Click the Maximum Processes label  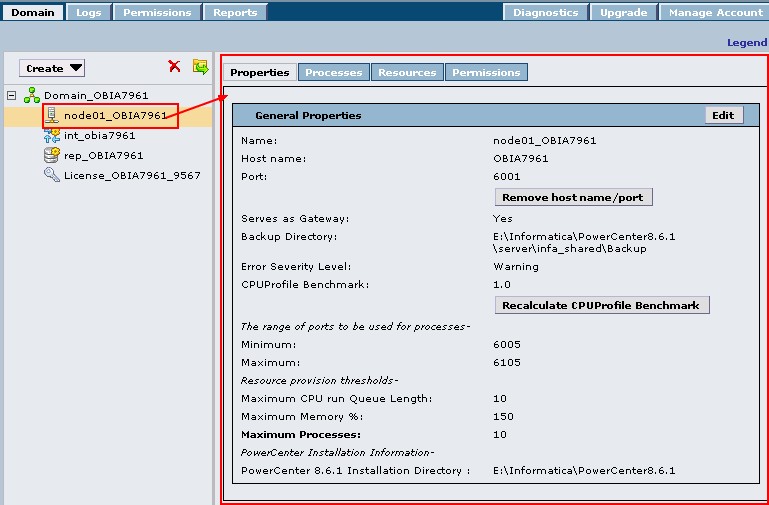[x=301, y=434]
